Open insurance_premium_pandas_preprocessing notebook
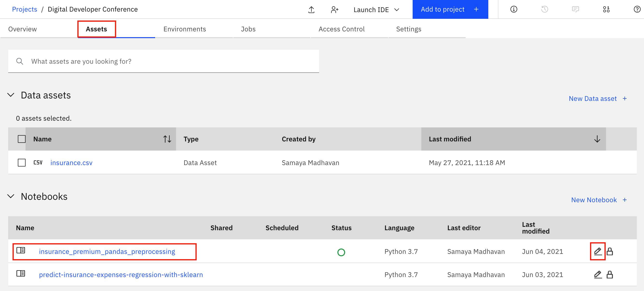 107,251
